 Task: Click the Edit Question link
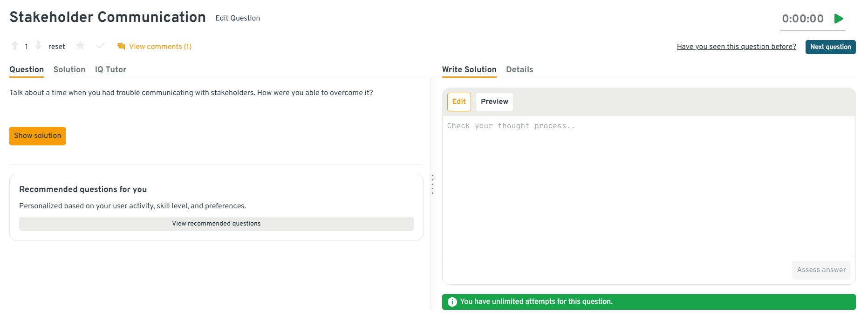point(238,18)
